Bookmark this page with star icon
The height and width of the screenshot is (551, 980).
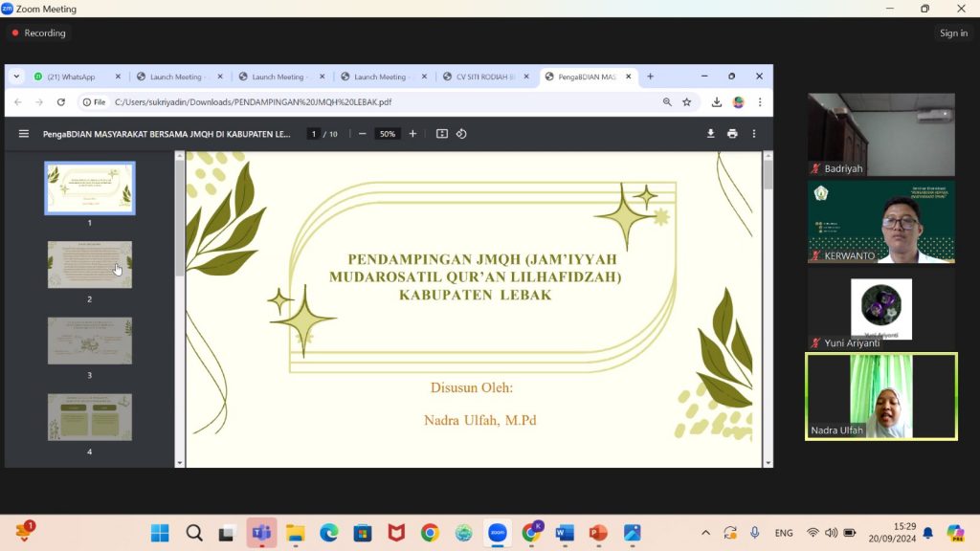(x=686, y=102)
